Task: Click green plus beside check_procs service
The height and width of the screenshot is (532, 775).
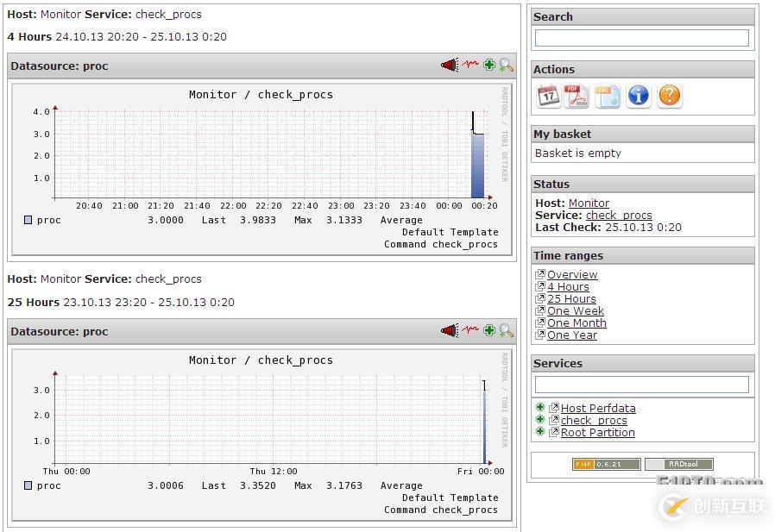Action: click(x=540, y=419)
